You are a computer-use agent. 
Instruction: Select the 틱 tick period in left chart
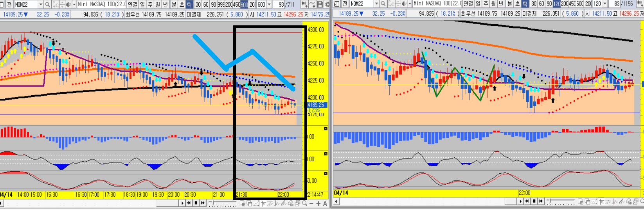(x=189, y=4)
